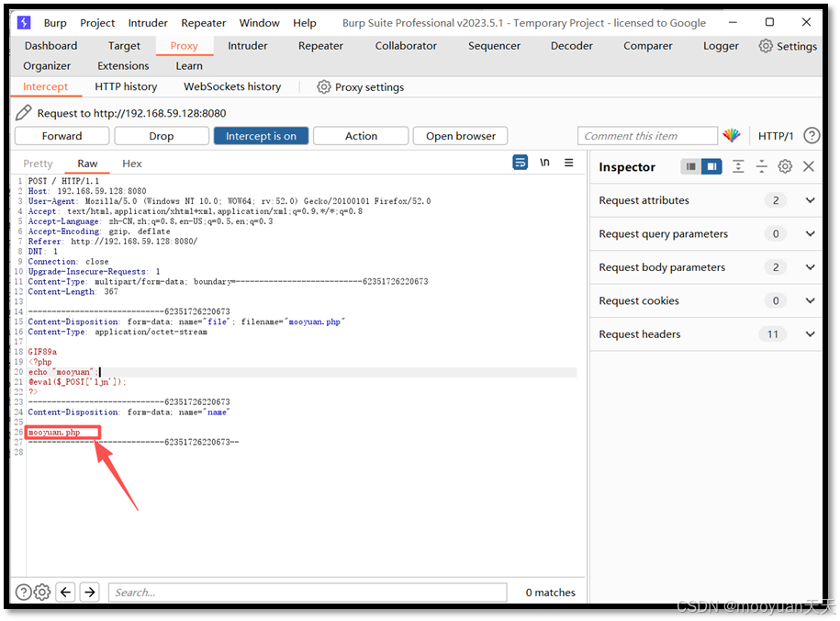Open the HTTP history sub-tab

click(x=126, y=87)
